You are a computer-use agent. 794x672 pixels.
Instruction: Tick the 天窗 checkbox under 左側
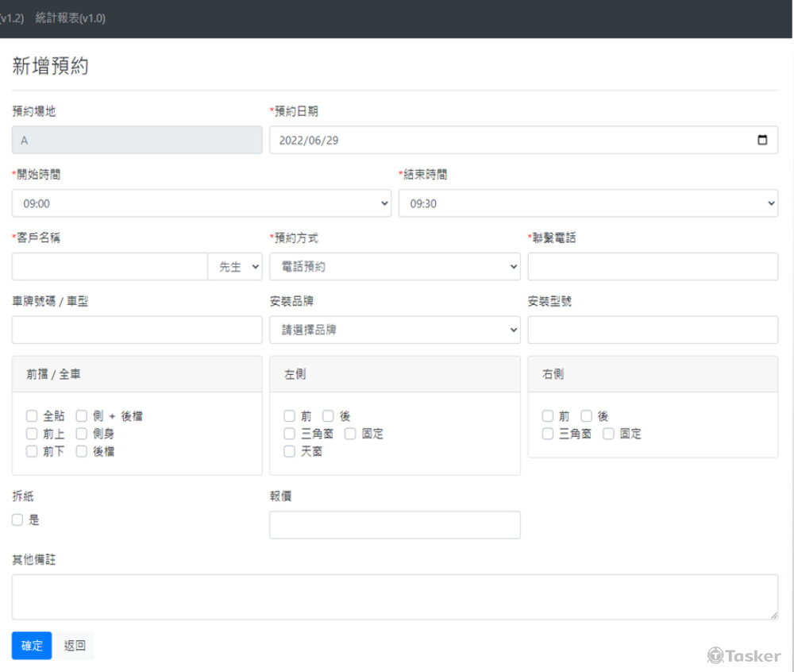click(290, 451)
